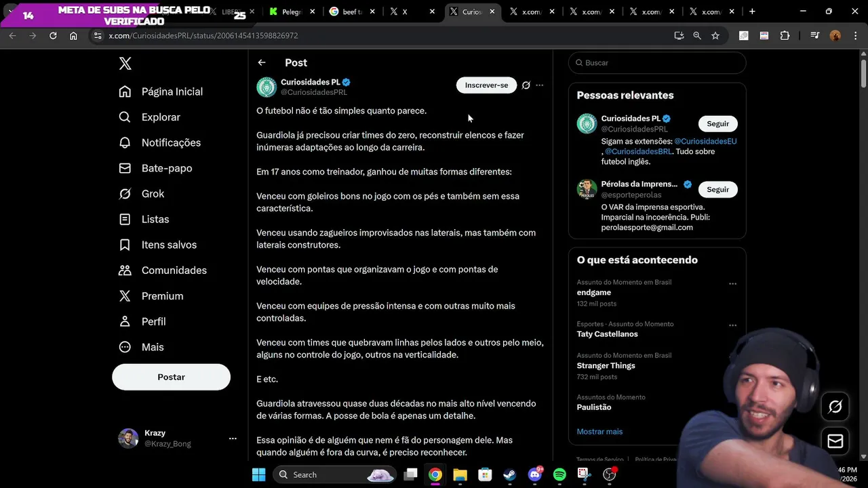The height and width of the screenshot is (488, 868).
Task: Click Mostrar mais under trends
Action: 599,432
